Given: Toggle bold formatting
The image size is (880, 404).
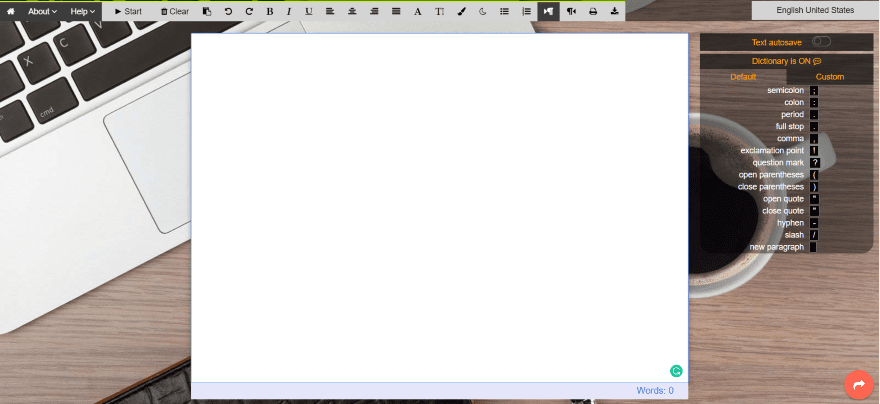Looking at the screenshot, I should coord(269,11).
